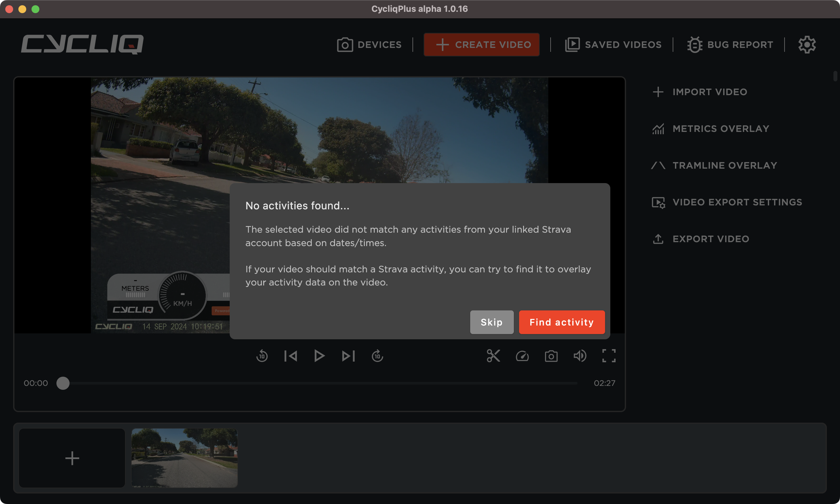
Task: Click the bug icon in navigation
Action: tap(695, 45)
